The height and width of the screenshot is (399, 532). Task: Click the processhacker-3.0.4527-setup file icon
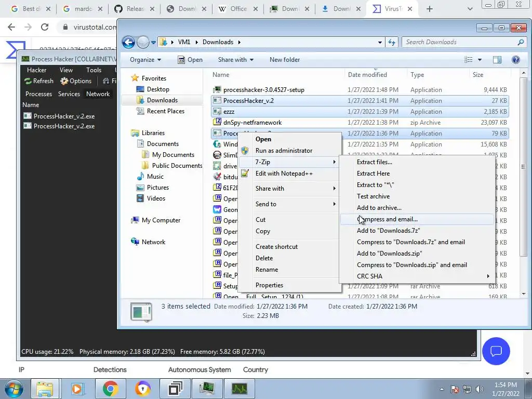(217, 89)
